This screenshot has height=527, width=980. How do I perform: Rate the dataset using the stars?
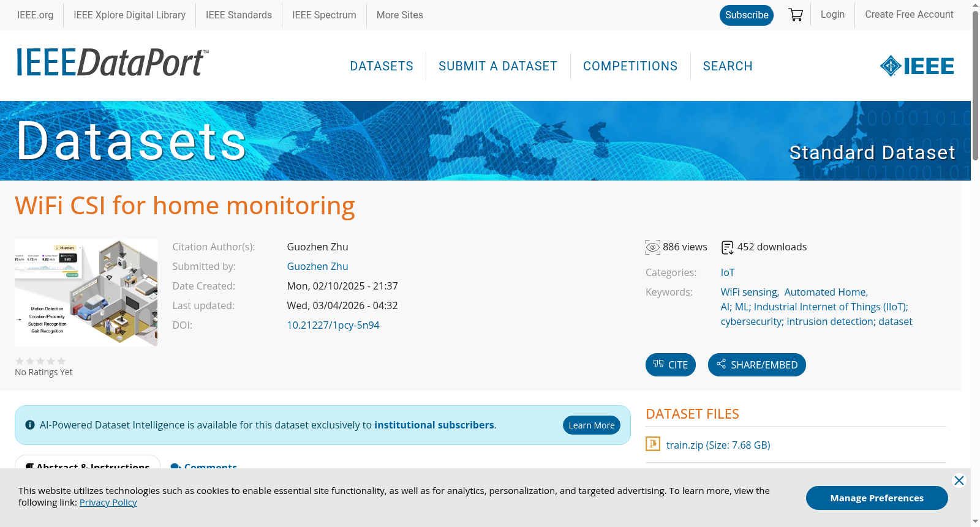[40, 361]
